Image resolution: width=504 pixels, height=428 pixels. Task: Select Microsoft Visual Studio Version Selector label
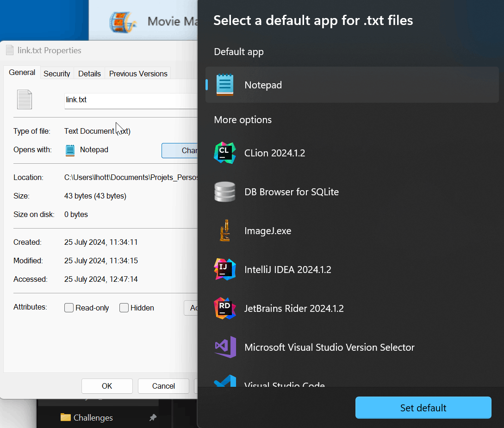pos(330,347)
